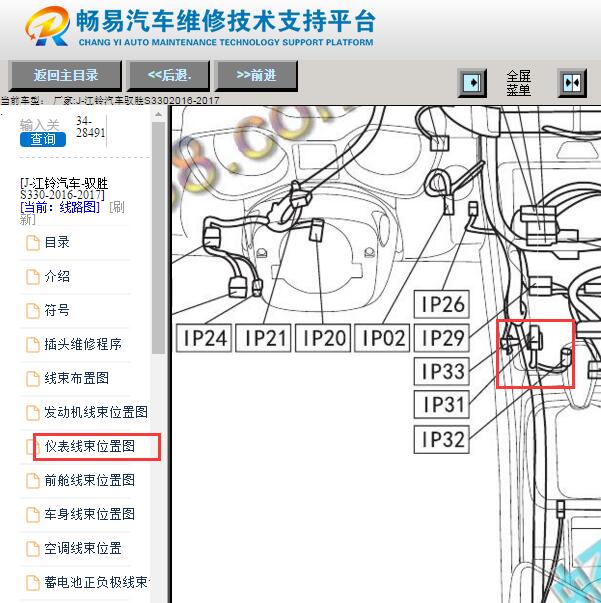Screen dimensions: 601x603
Task: Click connector label IP21 in diagram
Action: point(263,338)
